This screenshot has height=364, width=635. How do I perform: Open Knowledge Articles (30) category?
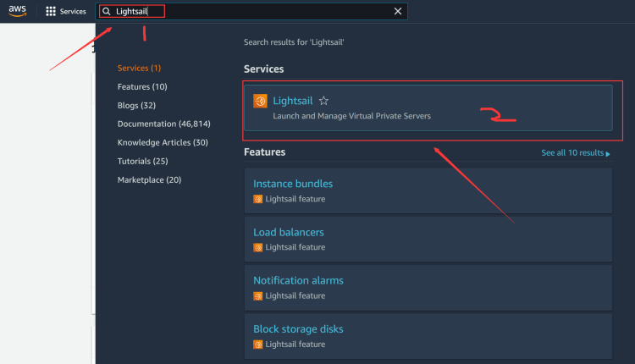tap(163, 142)
